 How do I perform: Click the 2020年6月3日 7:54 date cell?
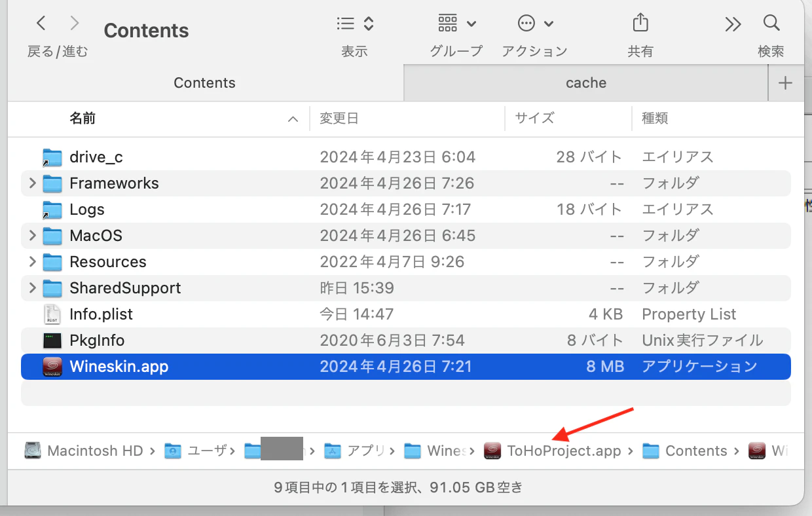pyautogui.click(x=392, y=341)
